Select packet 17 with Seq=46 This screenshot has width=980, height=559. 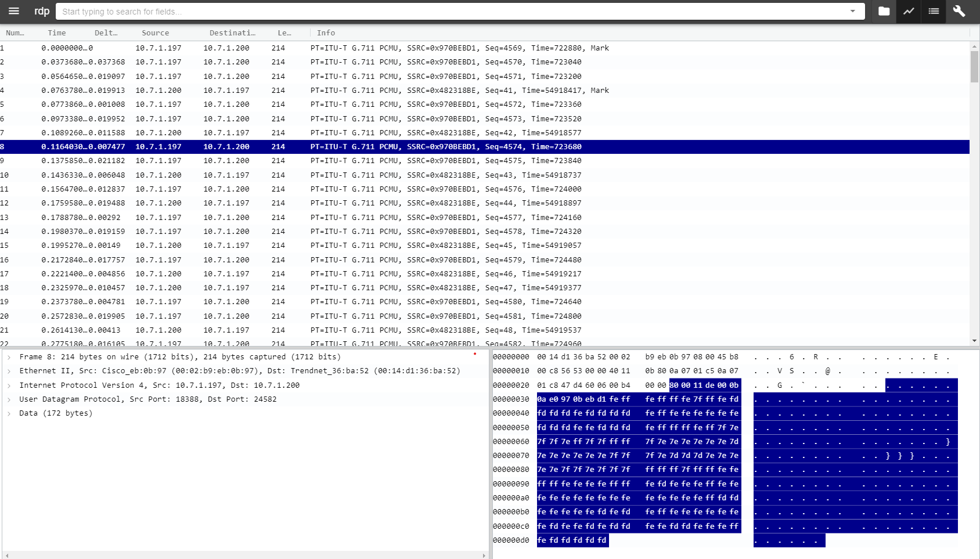tap(485, 274)
